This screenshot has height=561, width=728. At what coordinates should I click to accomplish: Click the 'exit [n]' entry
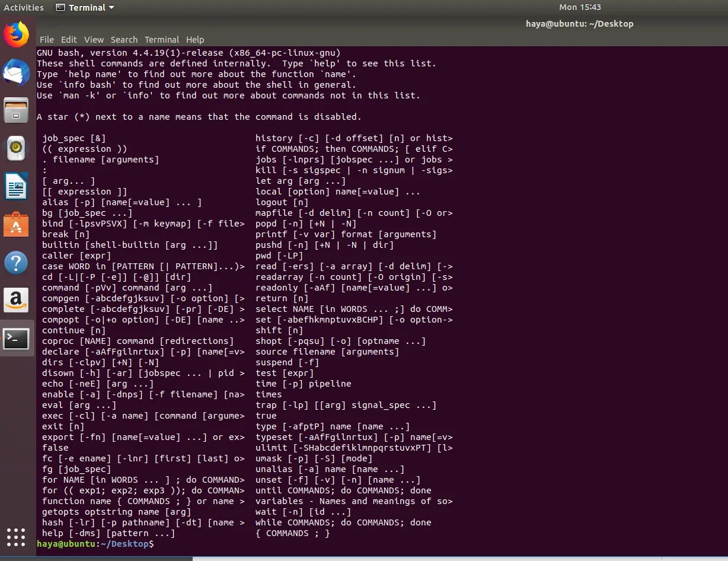pyautogui.click(x=63, y=426)
